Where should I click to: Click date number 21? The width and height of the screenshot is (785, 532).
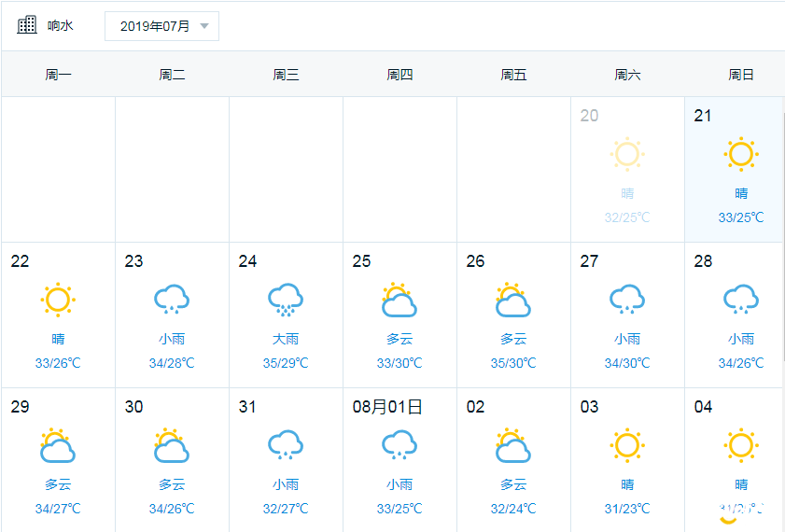703,116
